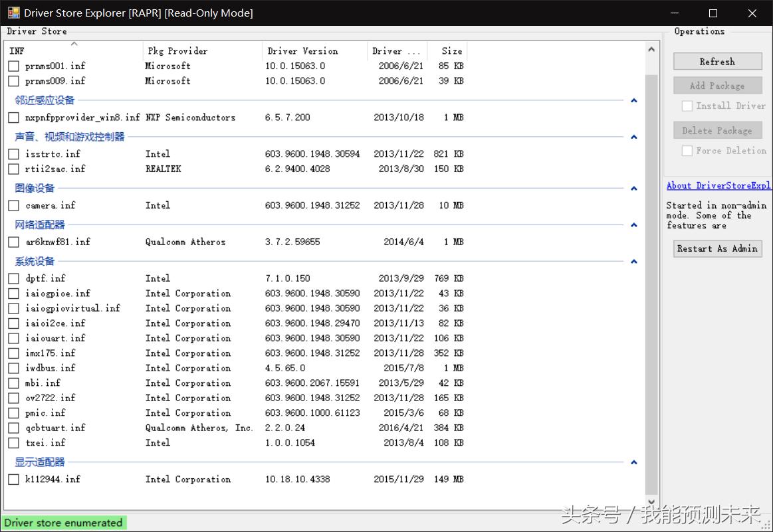
Task: Sort by Driver Version column header
Action: tap(314, 51)
